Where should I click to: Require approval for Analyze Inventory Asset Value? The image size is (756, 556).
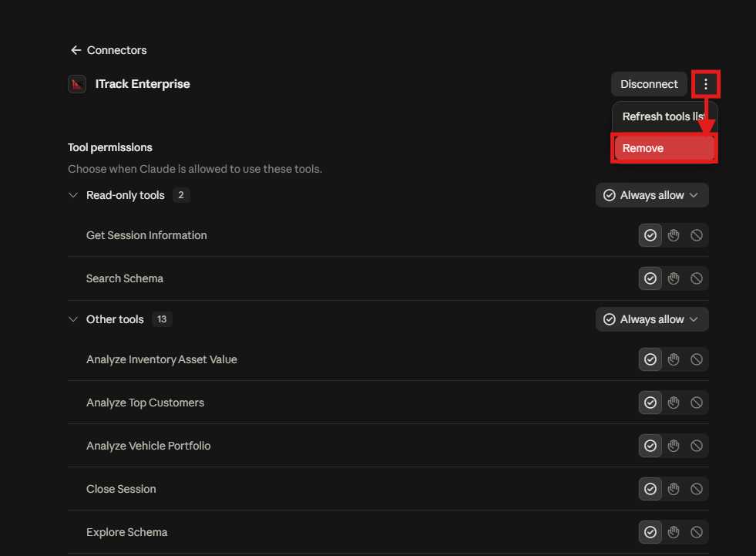tap(674, 359)
